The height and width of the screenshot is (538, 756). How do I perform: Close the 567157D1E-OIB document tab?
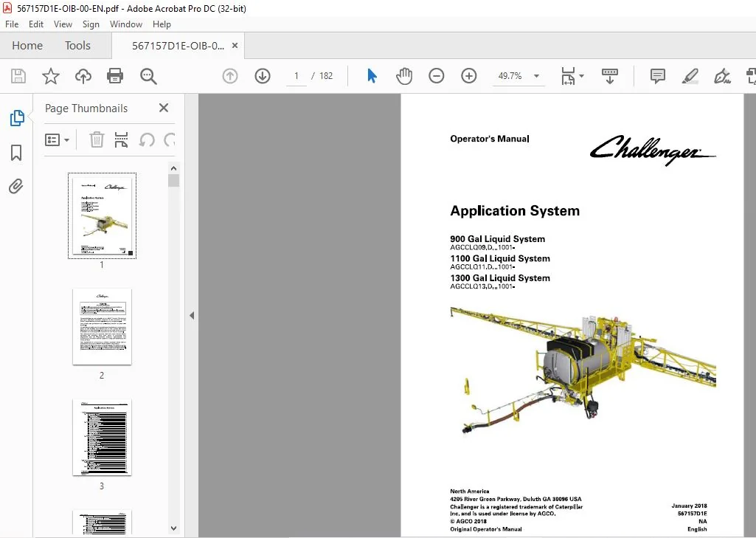(235, 45)
